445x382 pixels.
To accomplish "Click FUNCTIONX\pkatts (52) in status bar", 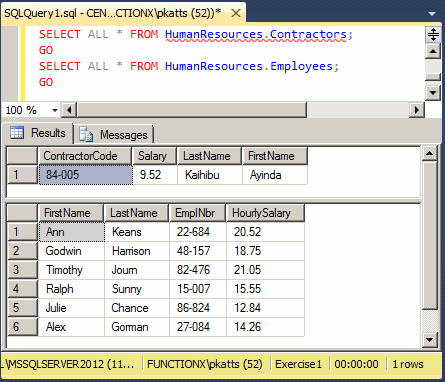I will click(205, 364).
